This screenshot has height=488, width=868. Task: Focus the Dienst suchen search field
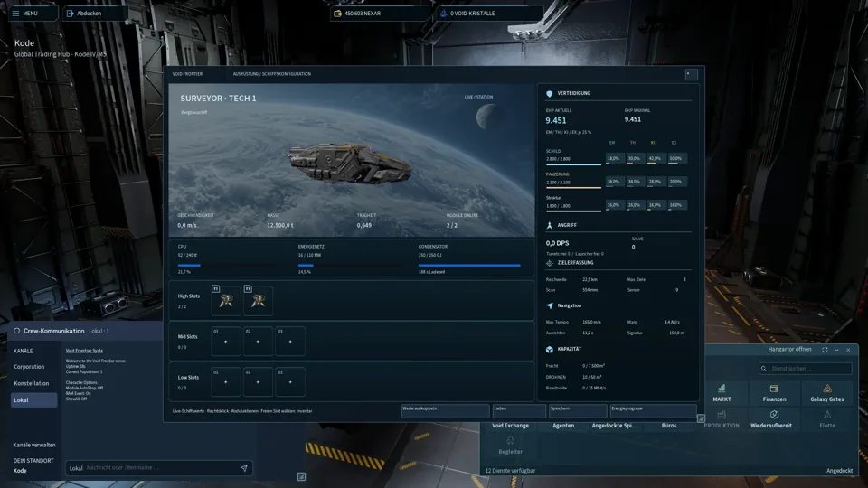point(806,369)
